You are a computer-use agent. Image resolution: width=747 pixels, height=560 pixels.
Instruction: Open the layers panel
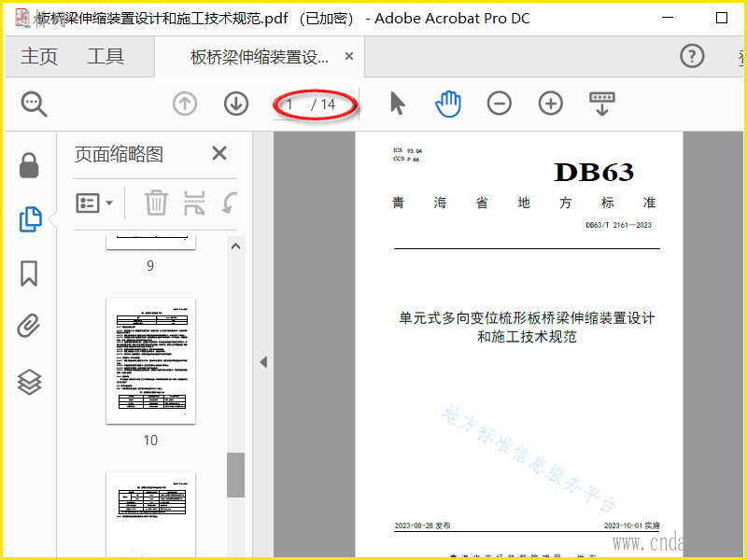click(x=30, y=382)
